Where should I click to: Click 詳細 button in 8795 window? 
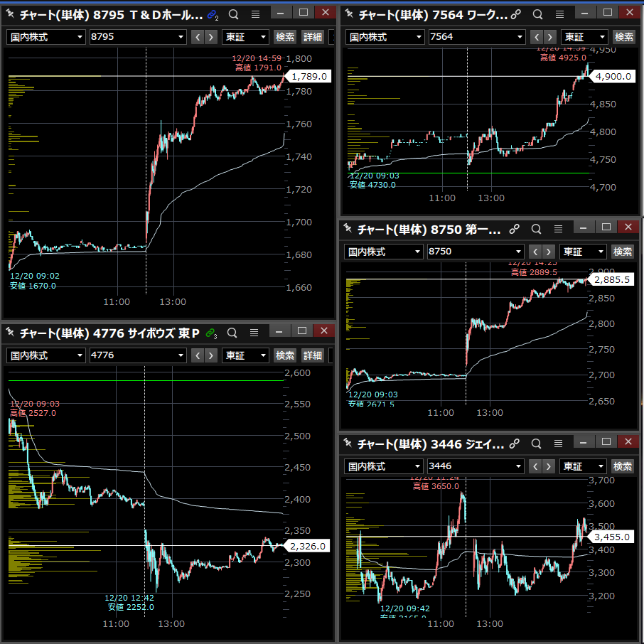[313, 38]
